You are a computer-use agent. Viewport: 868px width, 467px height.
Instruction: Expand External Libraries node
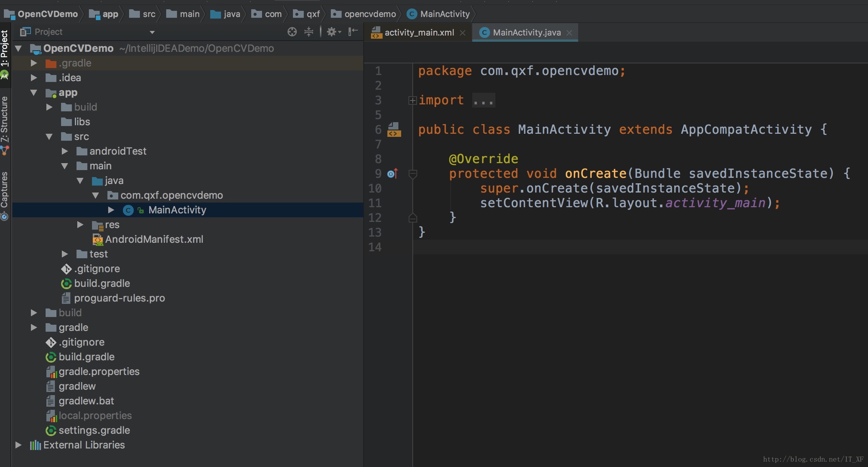(x=18, y=445)
